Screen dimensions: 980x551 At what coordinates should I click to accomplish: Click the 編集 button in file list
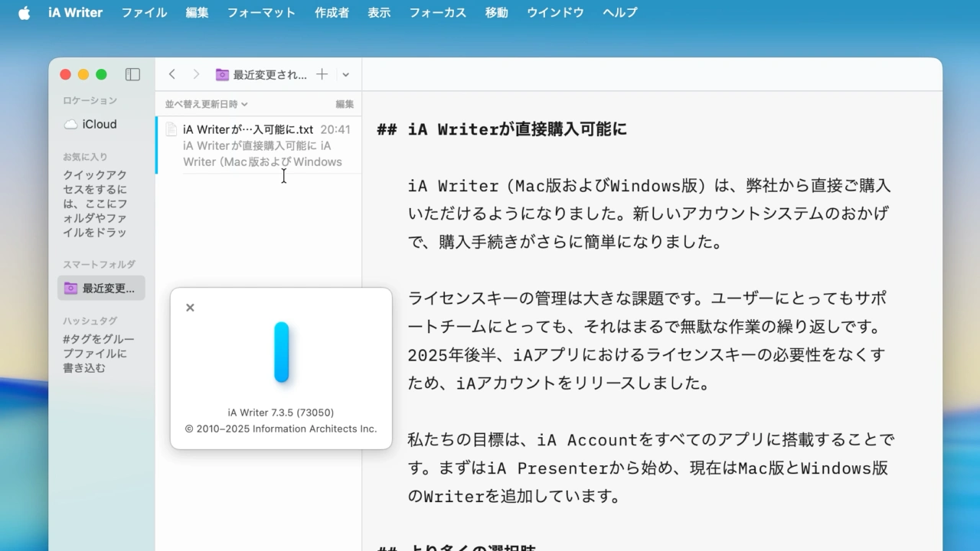click(345, 104)
